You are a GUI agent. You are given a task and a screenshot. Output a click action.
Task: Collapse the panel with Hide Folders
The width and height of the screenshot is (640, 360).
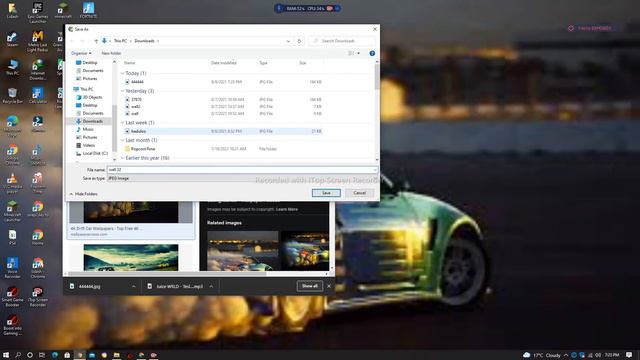pos(83,194)
